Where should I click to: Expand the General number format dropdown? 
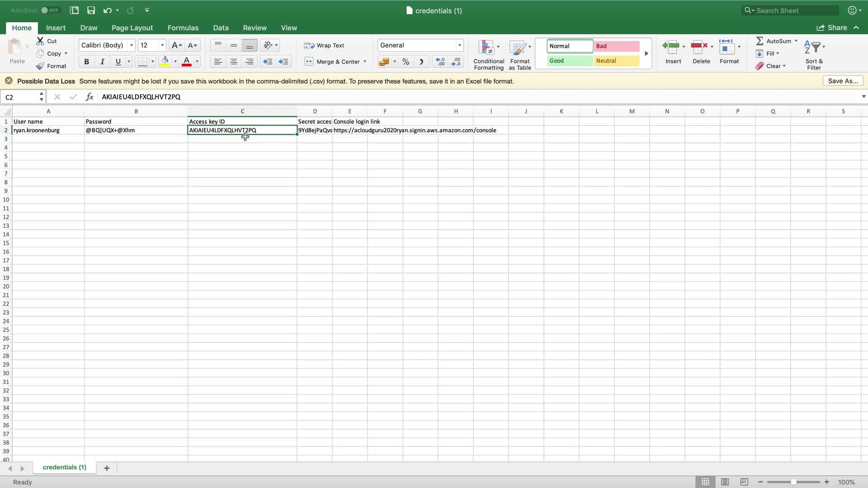click(x=459, y=45)
